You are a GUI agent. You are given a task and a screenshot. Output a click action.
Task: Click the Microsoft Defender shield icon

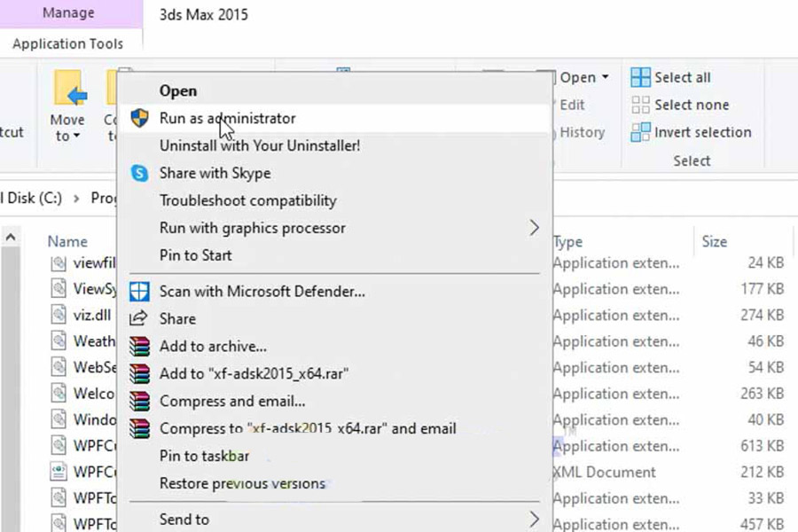click(x=139, y=292)
